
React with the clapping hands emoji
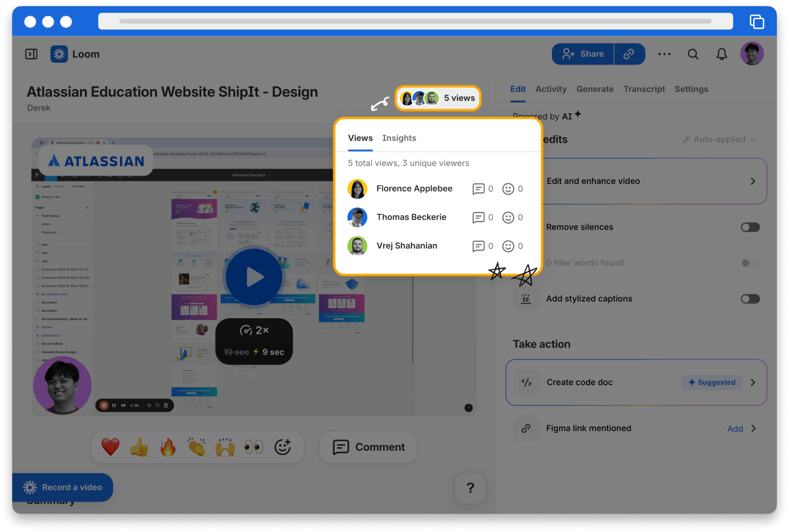point(196,447)
